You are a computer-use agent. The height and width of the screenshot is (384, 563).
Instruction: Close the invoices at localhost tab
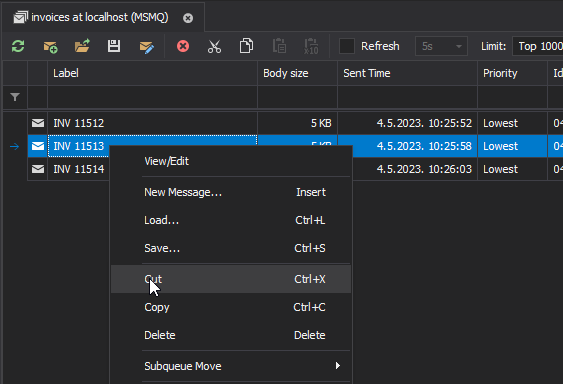pos(188,18)
